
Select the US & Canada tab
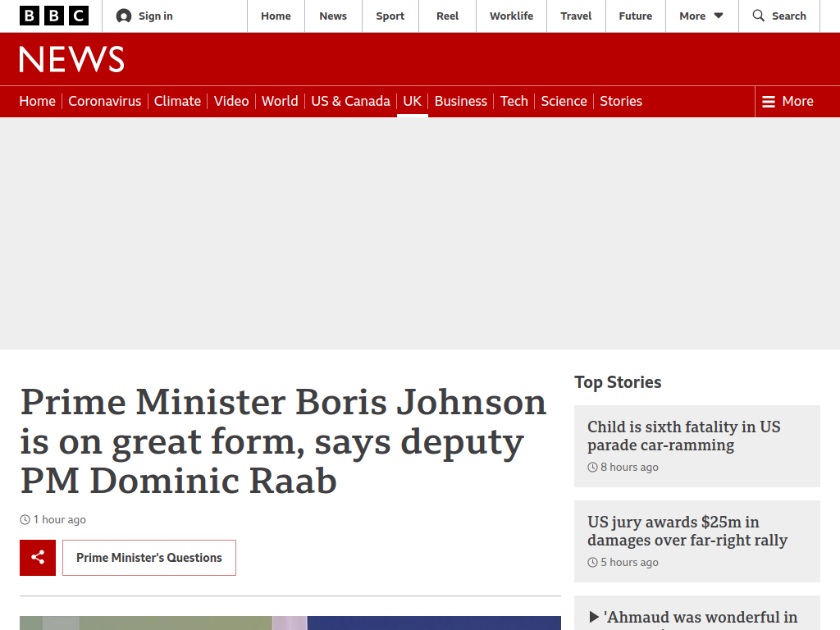(350, 101)
